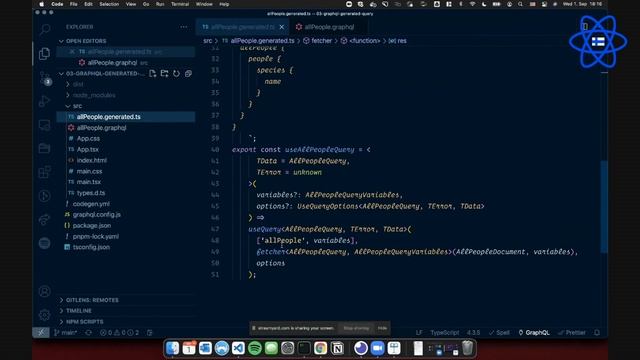Open the Search view in activity bar
Screen dimensions: 640x360
[44, 29]
